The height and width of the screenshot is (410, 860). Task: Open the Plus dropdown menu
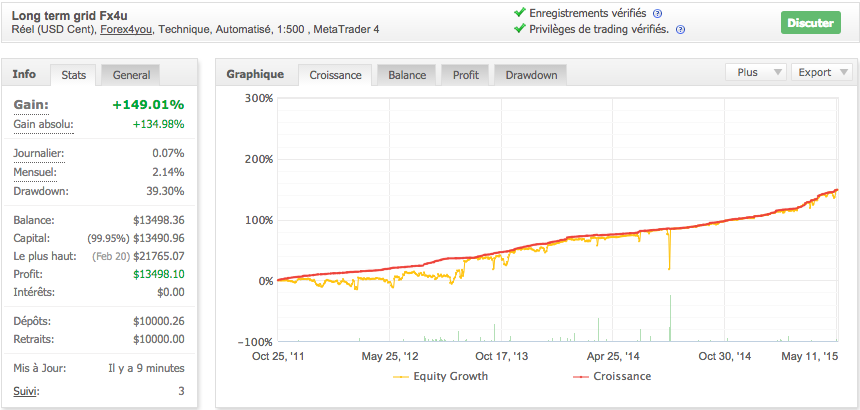(x=754, y=73)
